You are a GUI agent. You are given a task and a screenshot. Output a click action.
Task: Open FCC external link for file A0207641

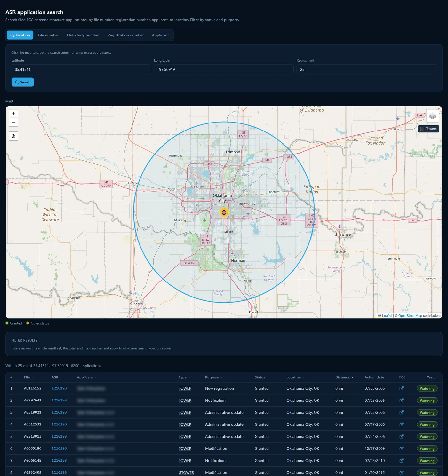(x=401, y=401)
